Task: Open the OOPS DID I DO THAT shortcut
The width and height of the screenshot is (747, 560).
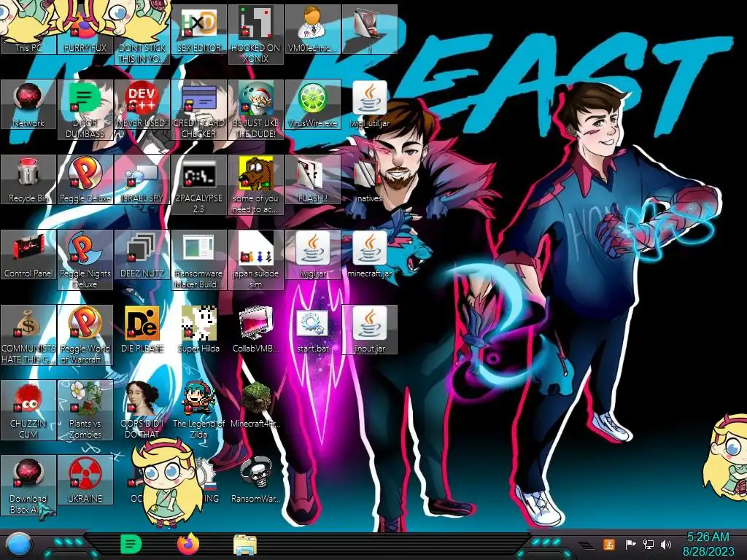Action: click(142, 411)
